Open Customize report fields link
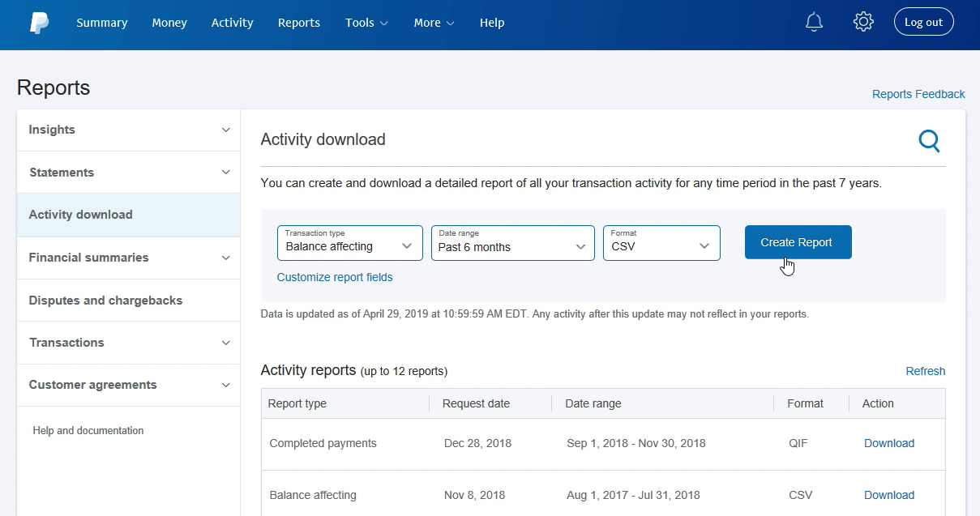This screenshot has width=980, height=516. tap(335, 277)
